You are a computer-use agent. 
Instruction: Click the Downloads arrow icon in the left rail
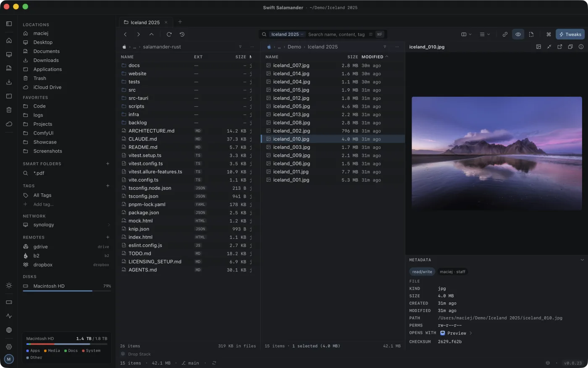point(9,82)
